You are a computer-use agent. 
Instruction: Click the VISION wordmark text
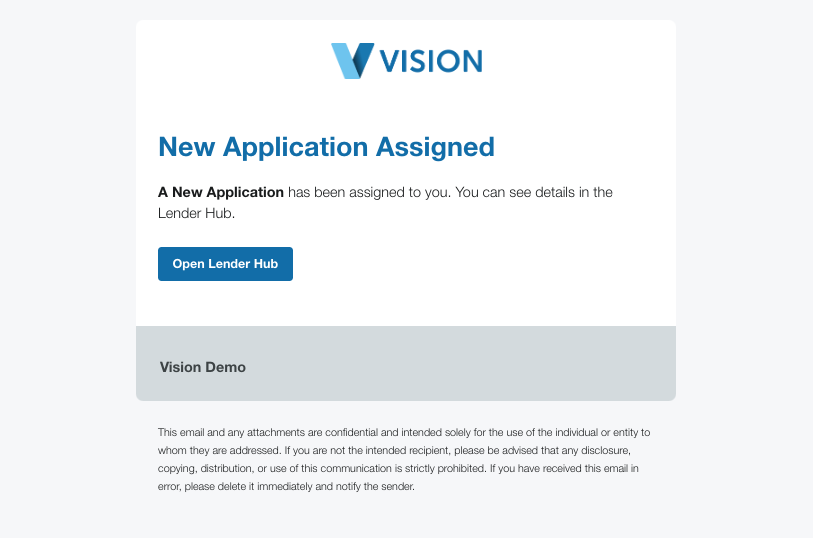pyautogui.click(x=431, y=62)
